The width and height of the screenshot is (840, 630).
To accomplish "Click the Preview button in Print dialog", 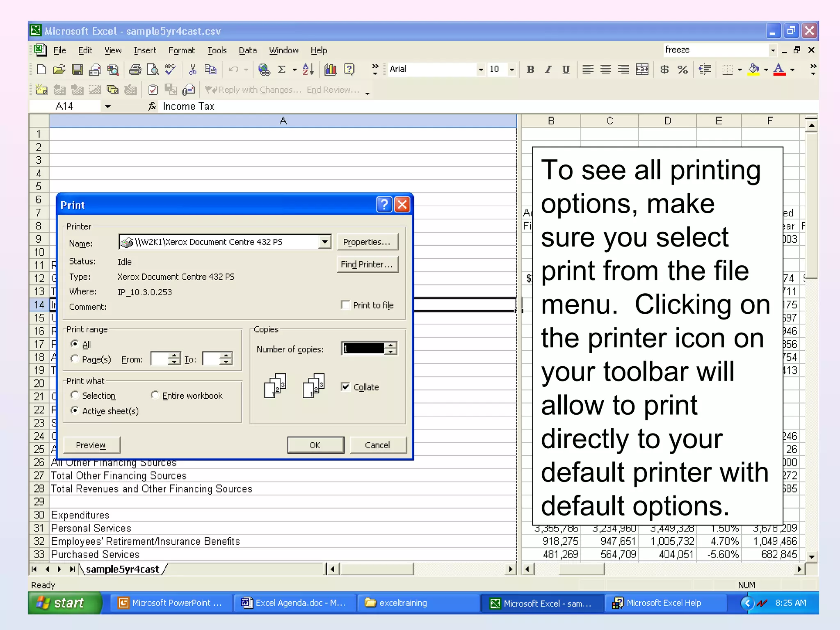I will [x=91, y=445].
